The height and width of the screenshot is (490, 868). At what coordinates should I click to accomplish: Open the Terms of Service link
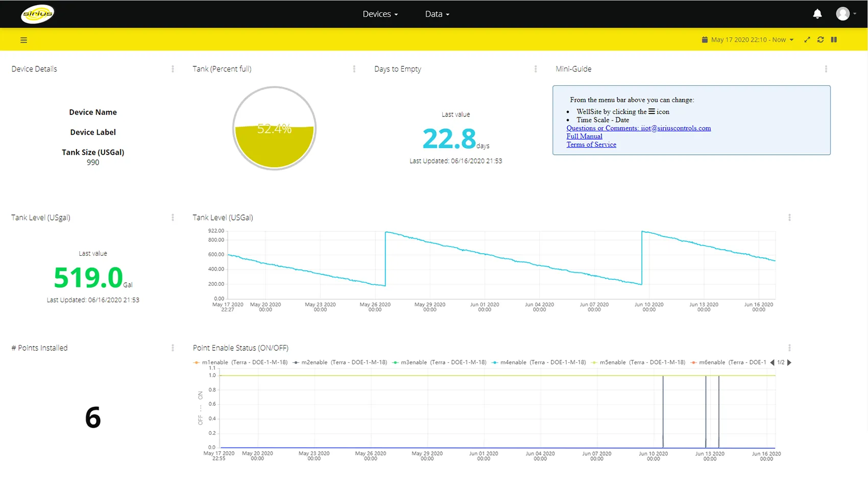tap(591, 144)
